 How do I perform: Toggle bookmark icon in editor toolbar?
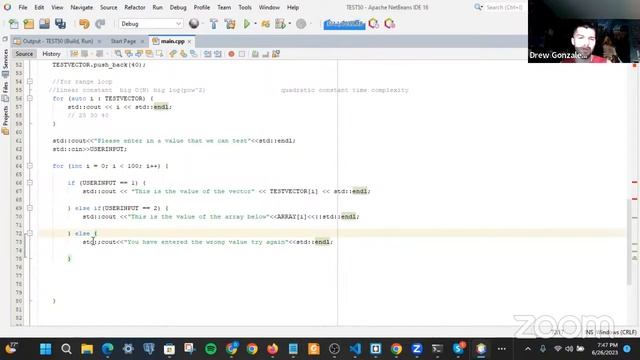coord(193,54)
